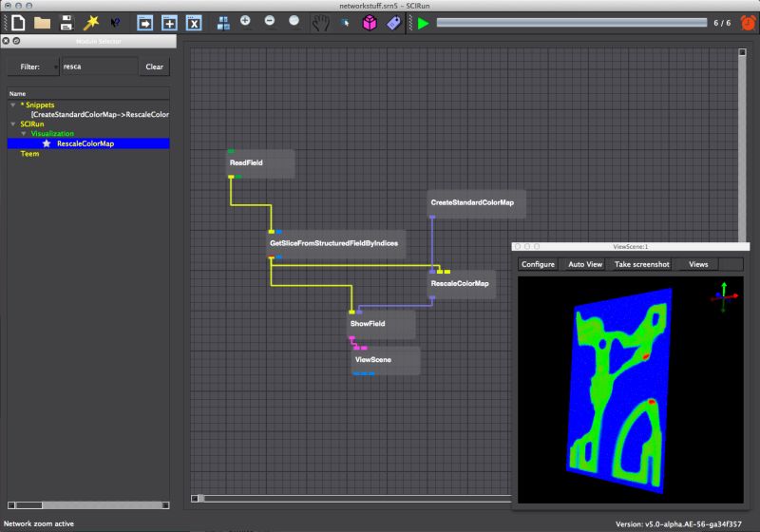Screen dimensions: 760x532
Task: Click ShowField's magenta geometry output port
Action: [x=351, y=337]
